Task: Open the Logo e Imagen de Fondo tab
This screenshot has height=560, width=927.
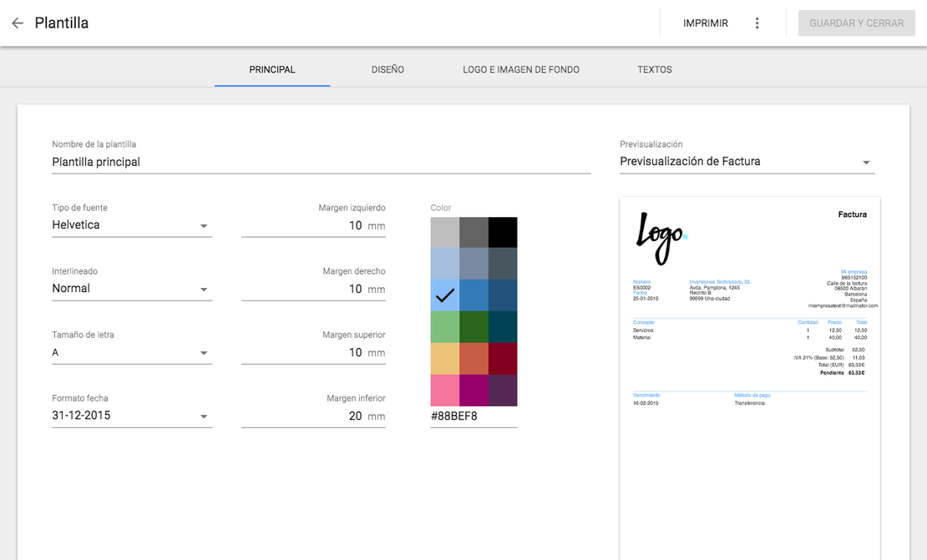Action: (x=521, y=70)
